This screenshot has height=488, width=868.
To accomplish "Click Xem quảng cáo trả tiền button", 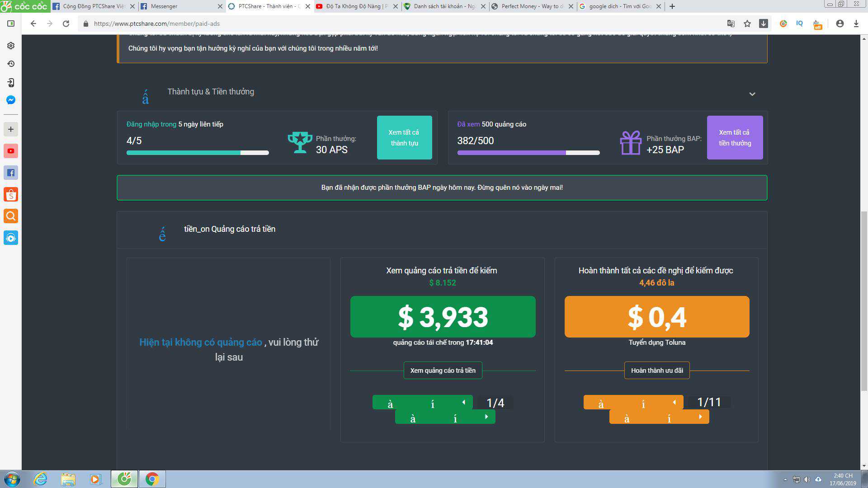I will [x=443, y=371].
